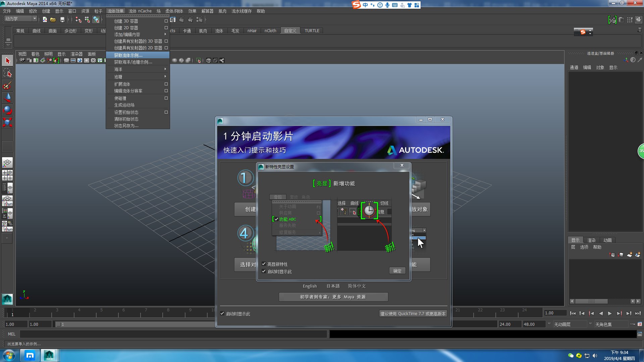644x362 pixels.
Task: Select the Scale tool in toolbox
Action: [7, 122]
